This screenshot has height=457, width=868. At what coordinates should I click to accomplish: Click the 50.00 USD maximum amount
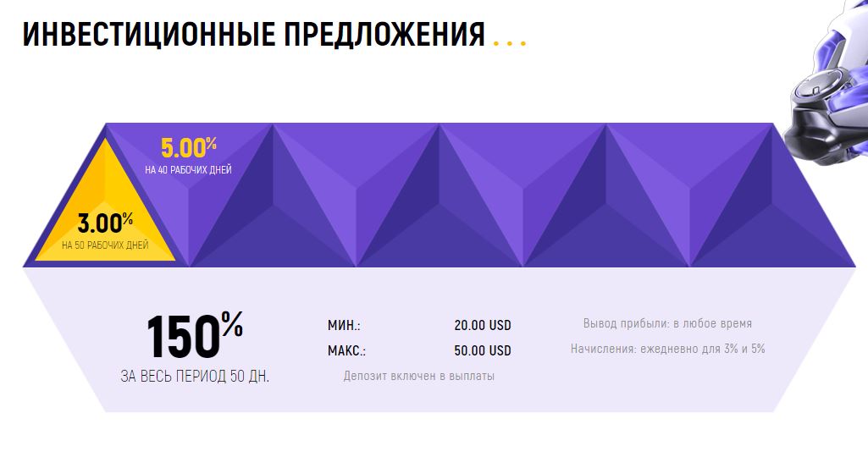point(483,350)
